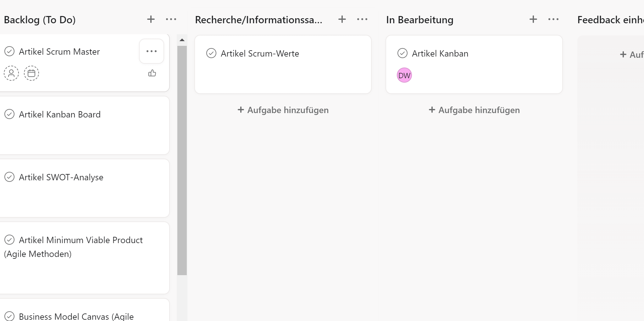Mark Artikel Kanban Board as complete
Screen dimensions: 644x321
[x=9, y=114]
